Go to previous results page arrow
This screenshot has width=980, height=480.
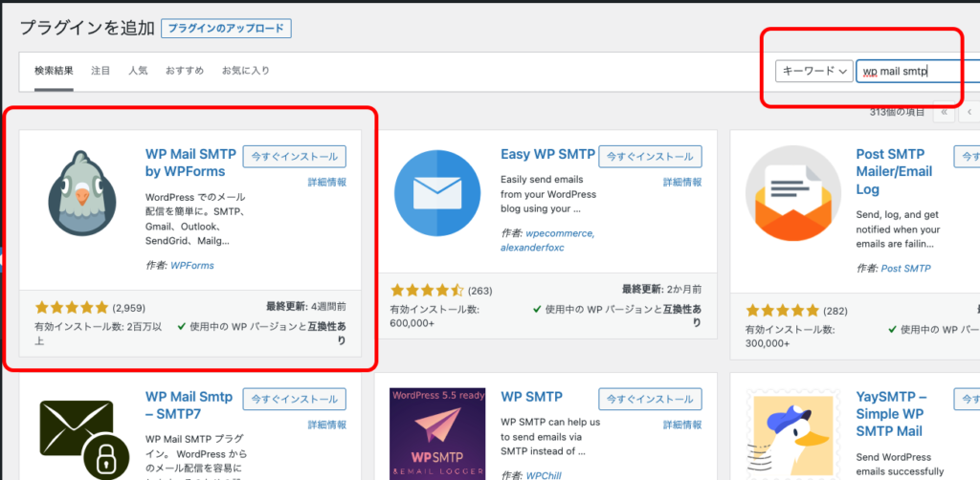(969, 112)
